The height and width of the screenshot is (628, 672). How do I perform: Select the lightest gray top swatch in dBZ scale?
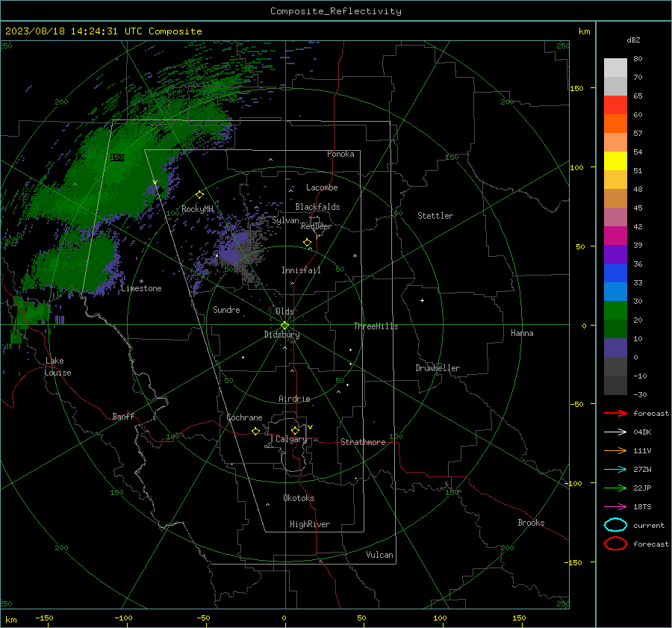pyautogui.click(x=615, y=68)
